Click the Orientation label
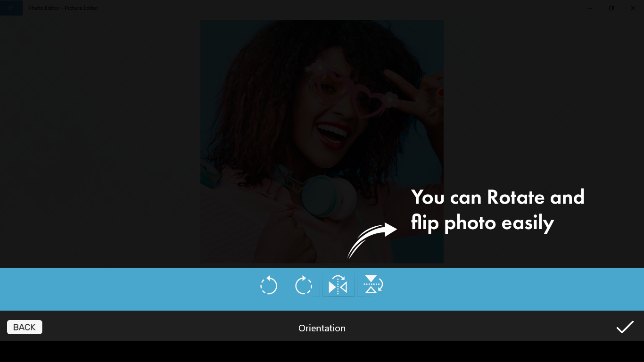644x362 pixels. tap(322, 328)
